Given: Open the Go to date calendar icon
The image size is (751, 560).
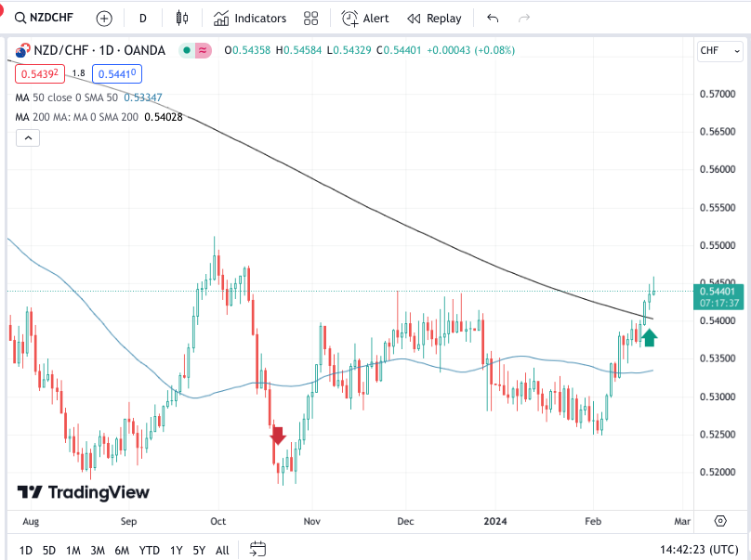Looking at the screenshot, I should [258, 549].
